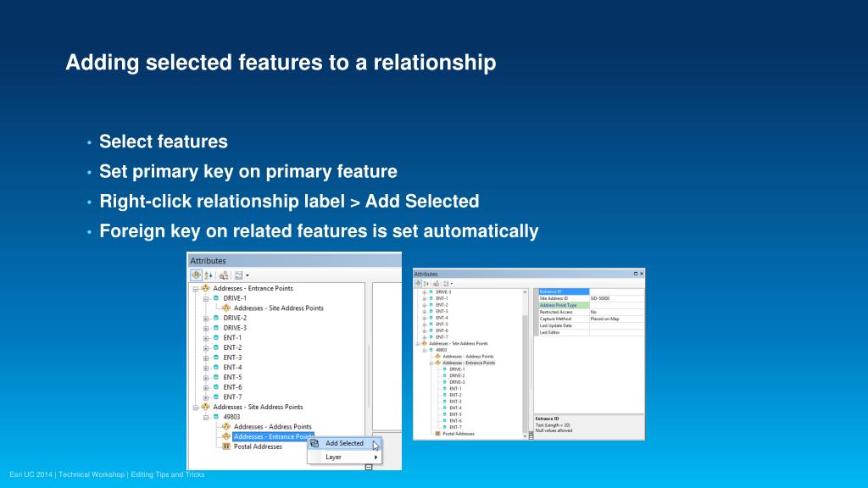Click scroll-down arrow in smaller window tree
Screen dimensions: 868x488
525,436
